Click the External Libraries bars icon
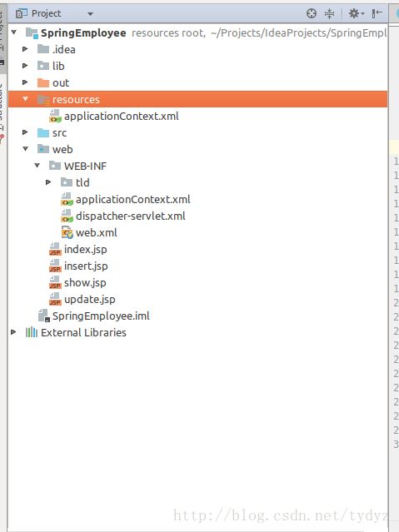 click(x=32, y=332)
